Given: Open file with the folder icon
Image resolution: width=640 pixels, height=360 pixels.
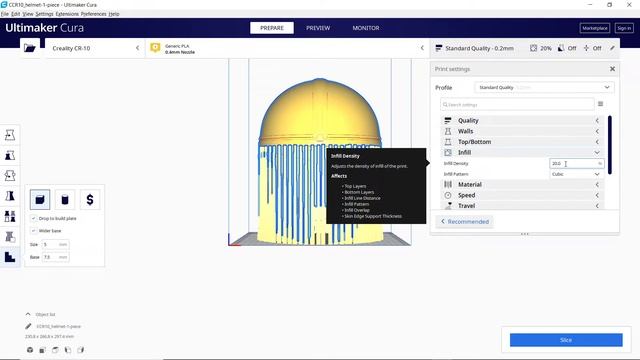Looking at the screenshot, I should click(29, 48).
